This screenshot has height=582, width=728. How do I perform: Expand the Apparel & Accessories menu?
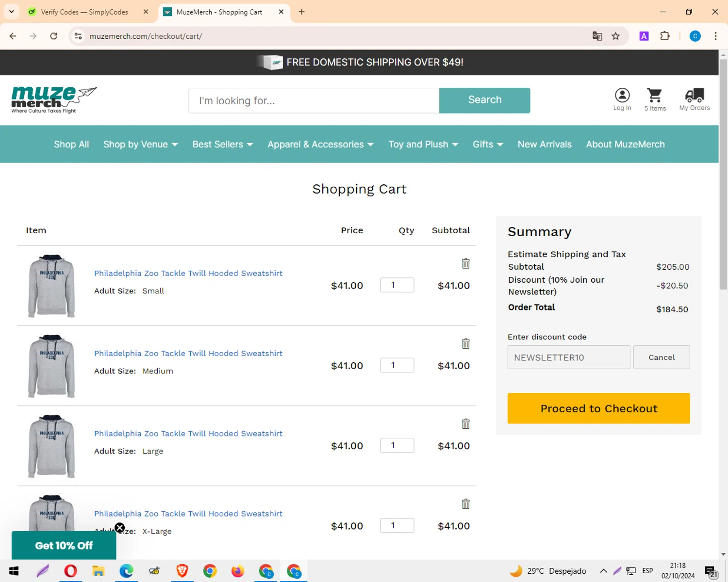tap(320, 144)
